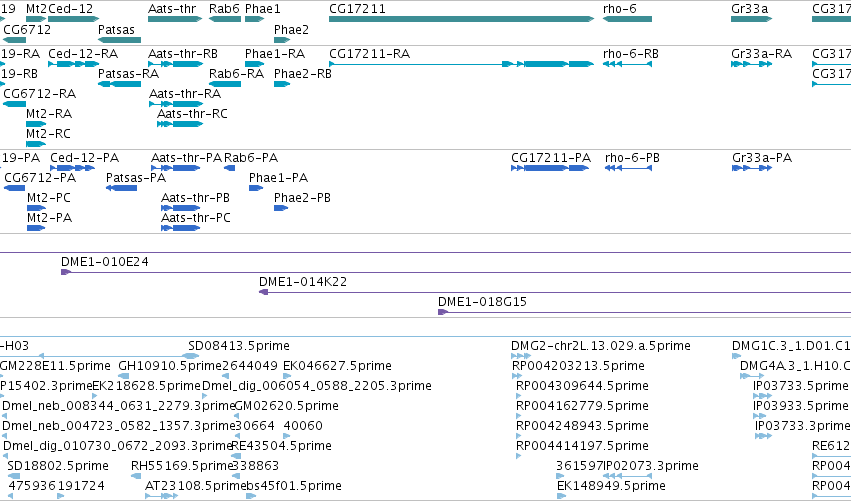Click the Phae1-PA protein feature
The width and height of the screenshot is (851, 501).
(256, 188)
